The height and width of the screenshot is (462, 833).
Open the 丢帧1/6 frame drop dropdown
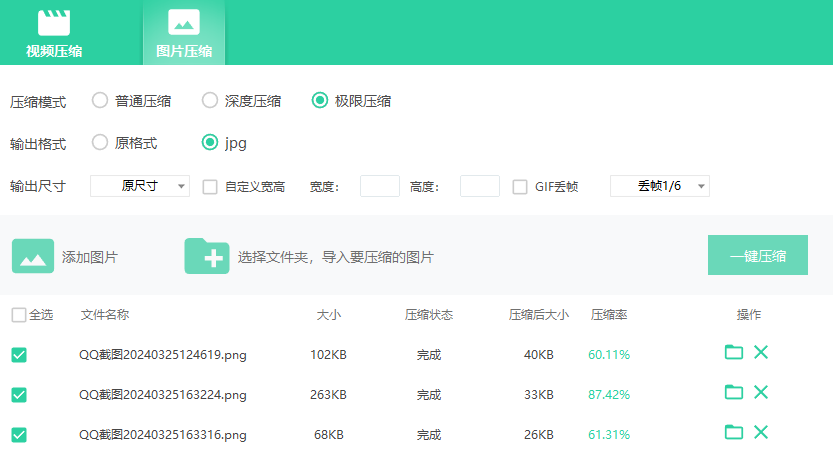click(660, 186)
